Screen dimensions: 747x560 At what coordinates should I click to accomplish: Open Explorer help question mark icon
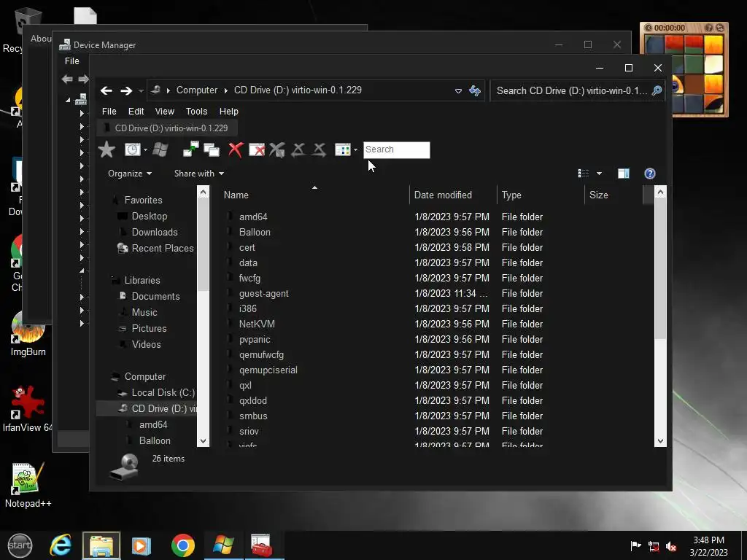pos(650,174)
